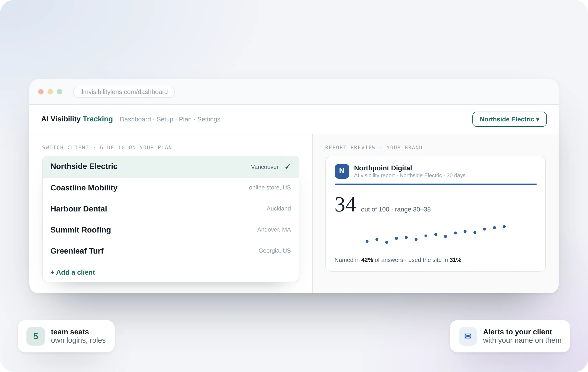This screenshot has height=372, width=588.
Task: Open the Northside Electric client dropdown
Action: point(509,119)
